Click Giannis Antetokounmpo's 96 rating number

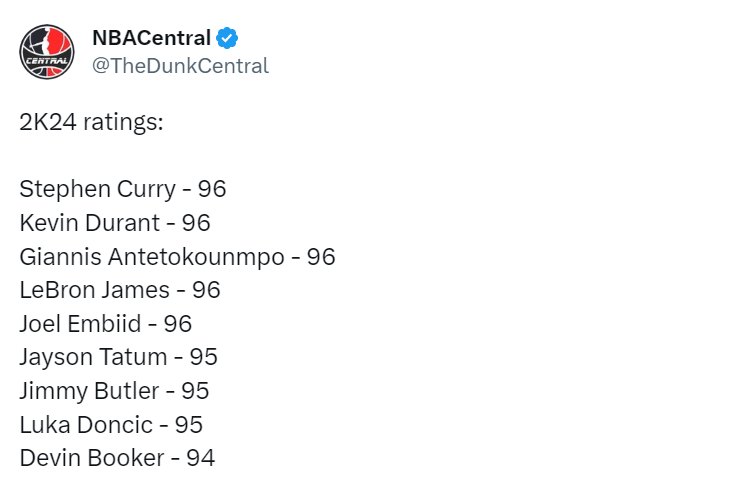321,257
